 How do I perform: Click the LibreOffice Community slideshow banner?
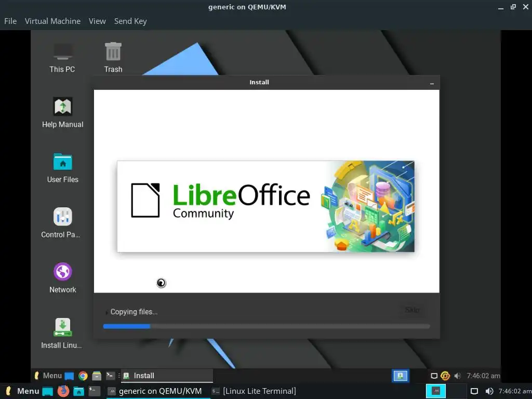pyautogui.click(x=265, y=206)
